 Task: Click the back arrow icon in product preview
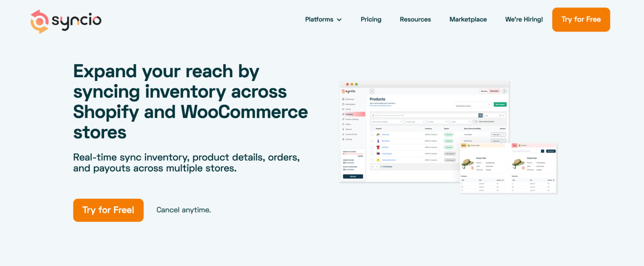coord(372,91)
